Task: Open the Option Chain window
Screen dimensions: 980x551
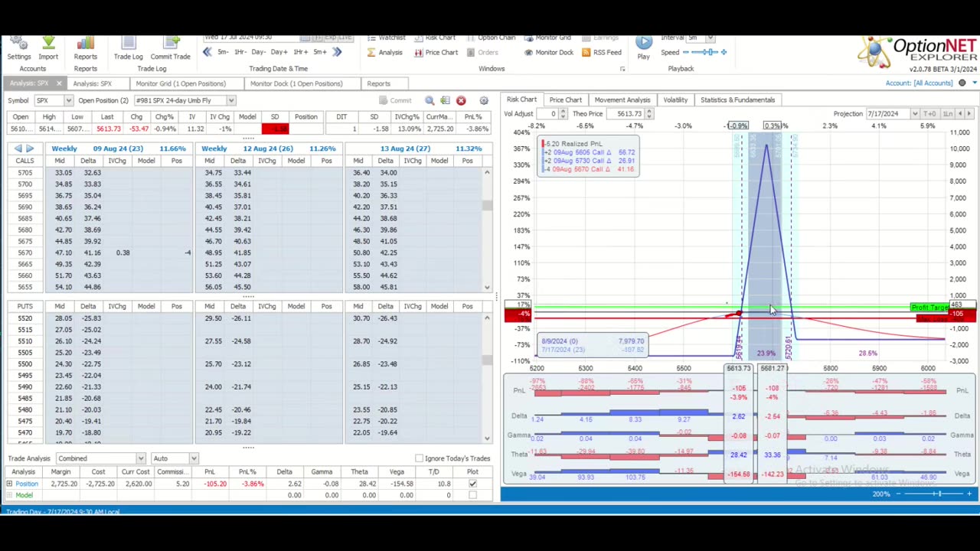Action: [x=490, y=37]
